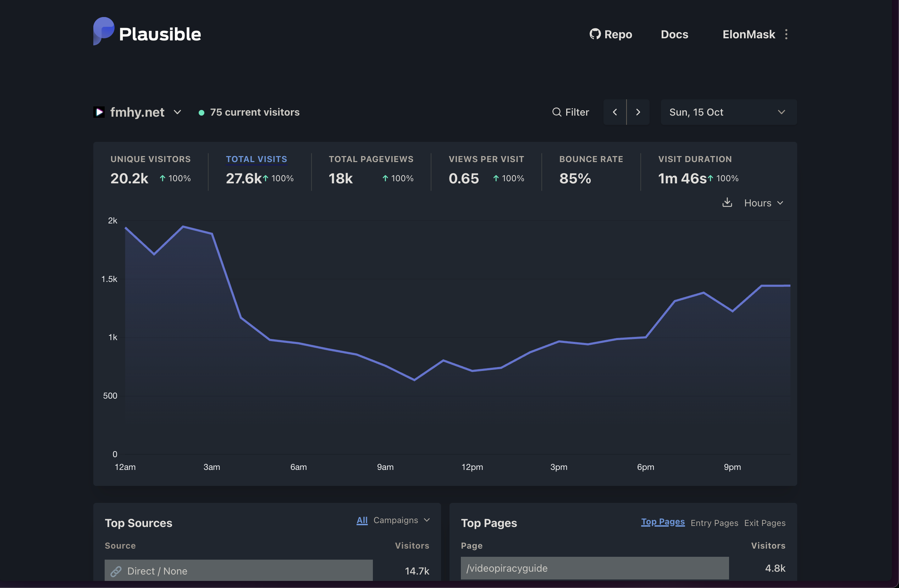Select the Bounce Rate metric
The image size is (899, 588).
point(591,159)
